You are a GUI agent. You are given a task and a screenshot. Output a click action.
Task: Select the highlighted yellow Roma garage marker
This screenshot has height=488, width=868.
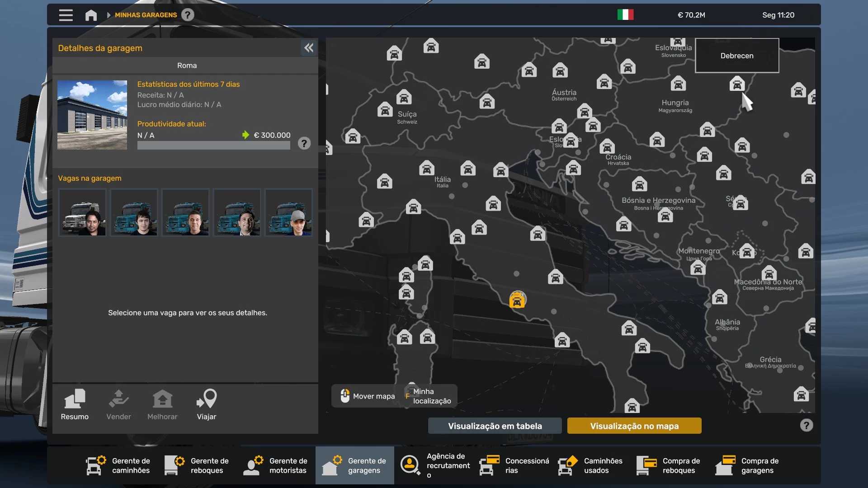pos(517,300)
